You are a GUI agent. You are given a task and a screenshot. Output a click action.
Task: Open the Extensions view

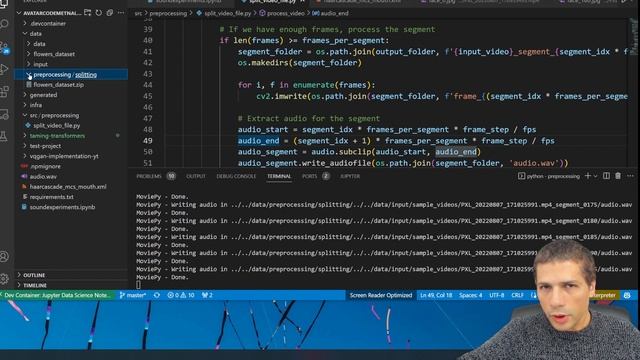[4, 92]
